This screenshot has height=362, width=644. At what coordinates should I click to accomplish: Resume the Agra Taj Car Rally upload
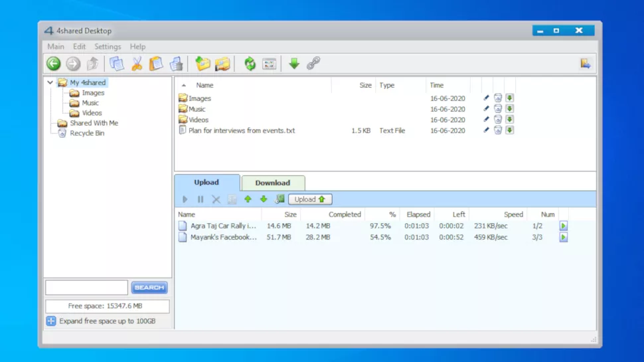[564, 226]
